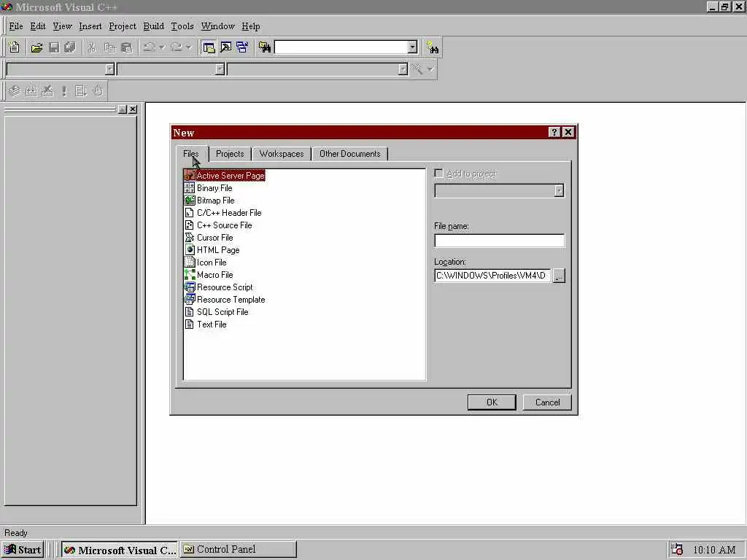Click the Save floppy disk icon

(x=54, y=47)
